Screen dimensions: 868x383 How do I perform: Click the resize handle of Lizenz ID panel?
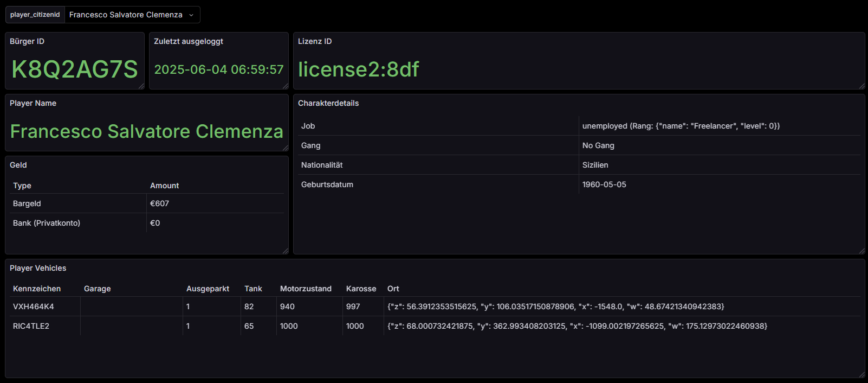click(x=861, y=86)
